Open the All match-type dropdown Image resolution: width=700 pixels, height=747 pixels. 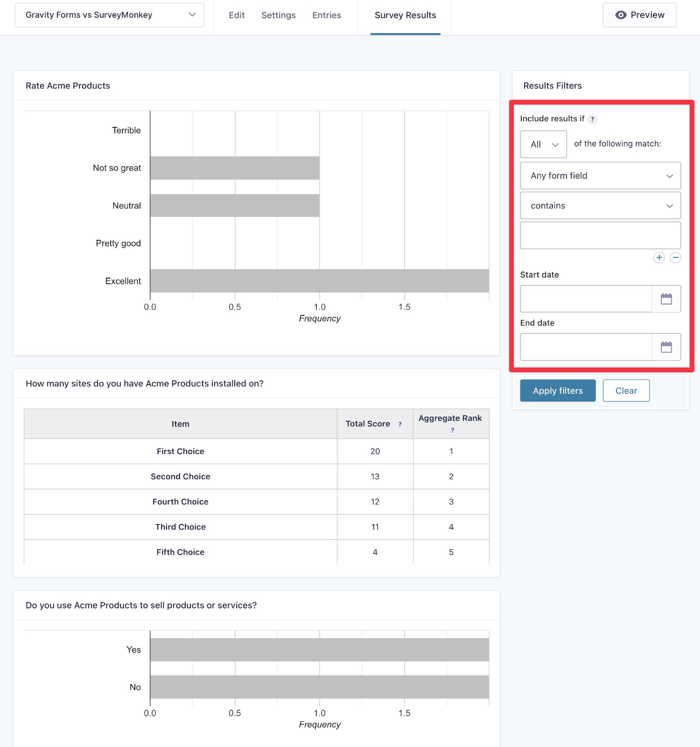[543, 144]
